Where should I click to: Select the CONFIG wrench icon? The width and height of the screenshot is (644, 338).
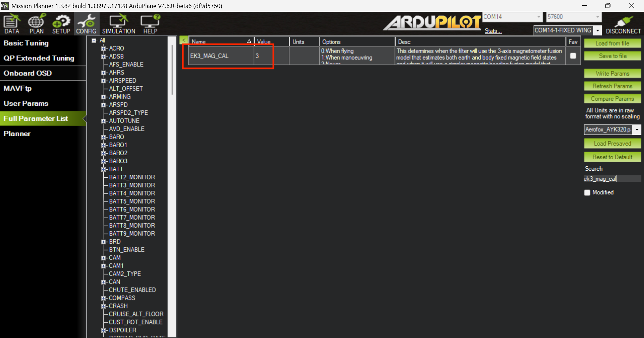point(86,24)
